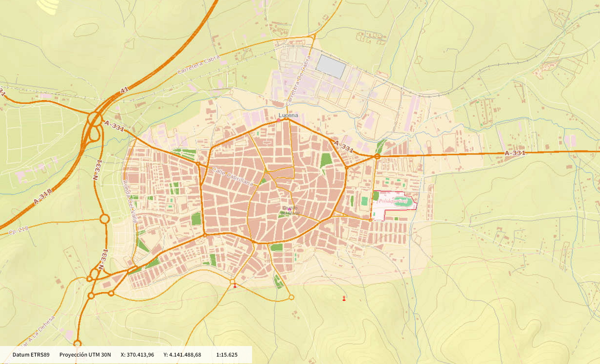
Task: Click the Carretera Cabra road label
Action: (x=198, y=65)
